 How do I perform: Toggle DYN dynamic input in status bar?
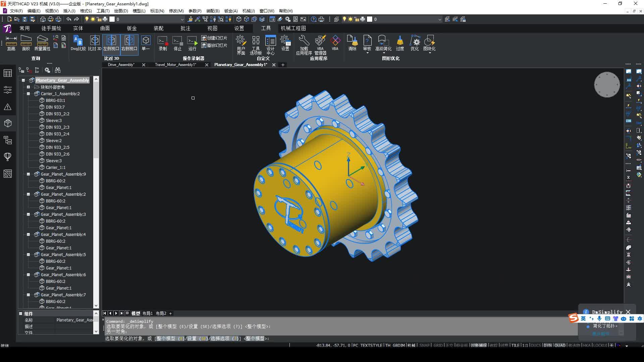pos(547,345)
